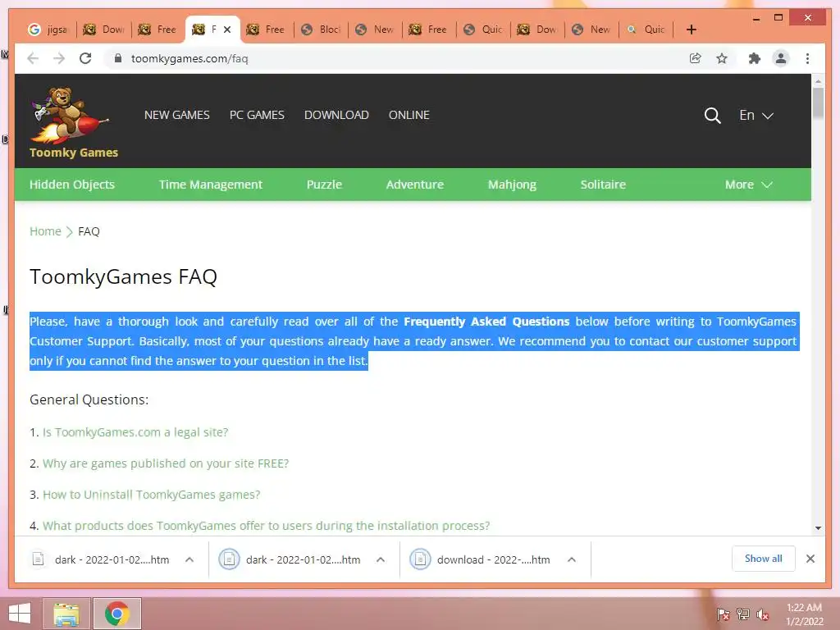Select the Mahjong category
Screen dimensions: 840x630
click(512, 185)
